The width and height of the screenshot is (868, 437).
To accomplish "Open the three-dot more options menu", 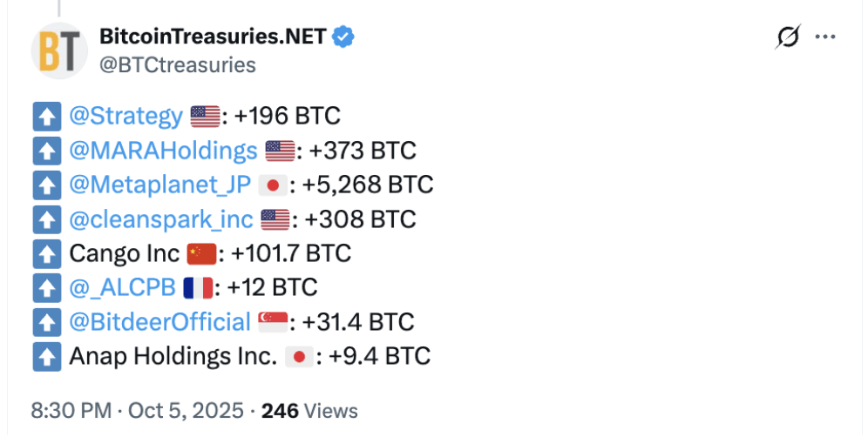I will [x=825, y=37].
